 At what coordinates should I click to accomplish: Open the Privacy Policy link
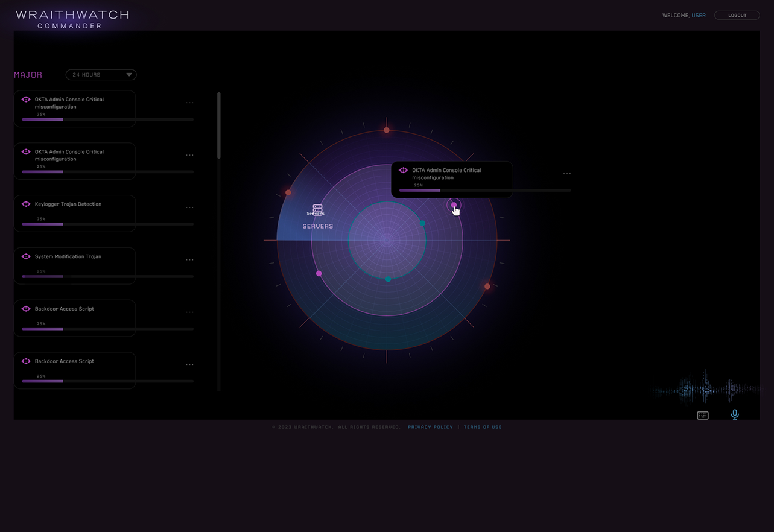tap(430, 427)
